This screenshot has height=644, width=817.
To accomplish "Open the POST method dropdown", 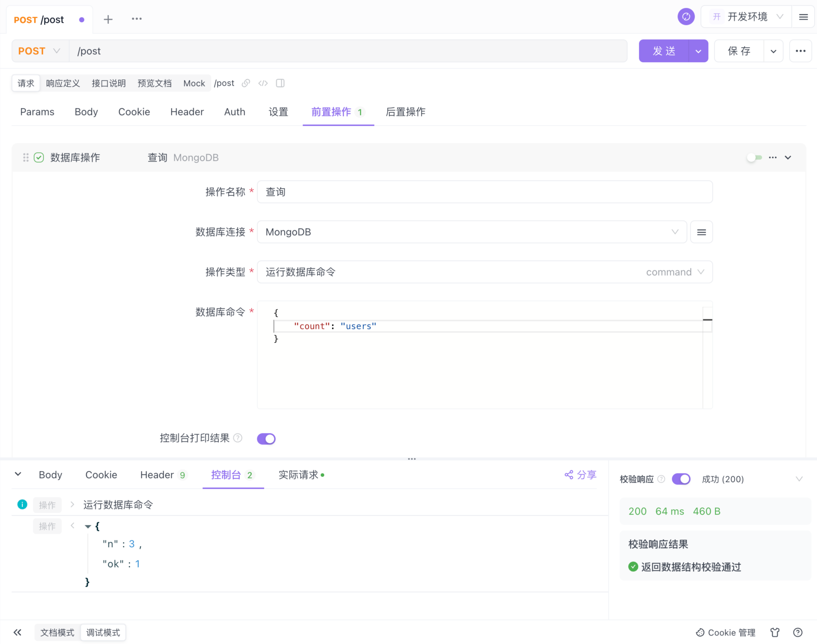I will tap(40, 51).
